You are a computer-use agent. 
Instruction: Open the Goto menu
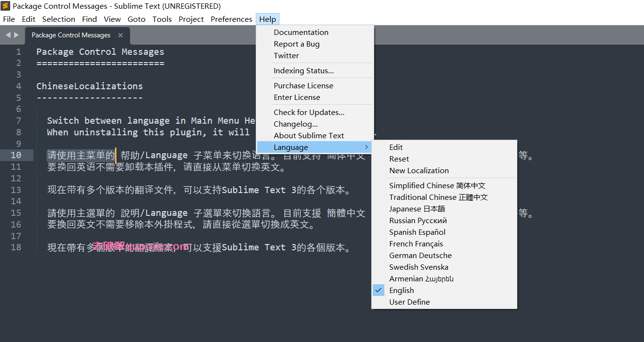point(136,19)
